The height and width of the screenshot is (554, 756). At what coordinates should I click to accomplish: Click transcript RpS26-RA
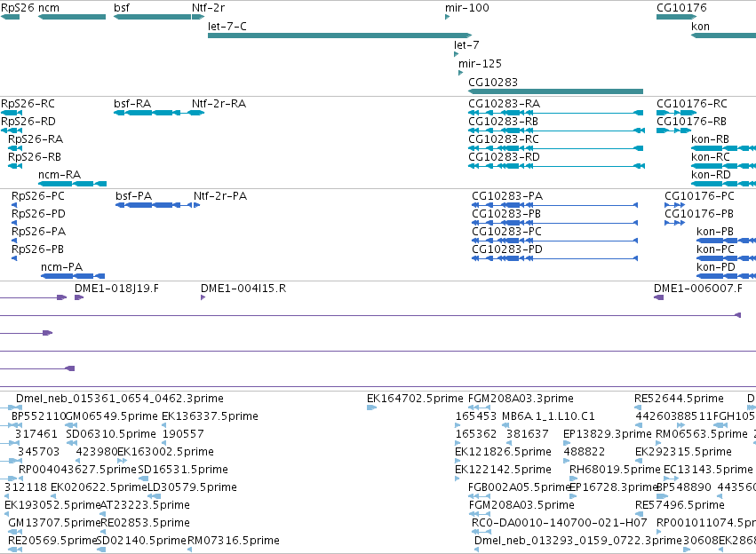(x=36, y=139)
